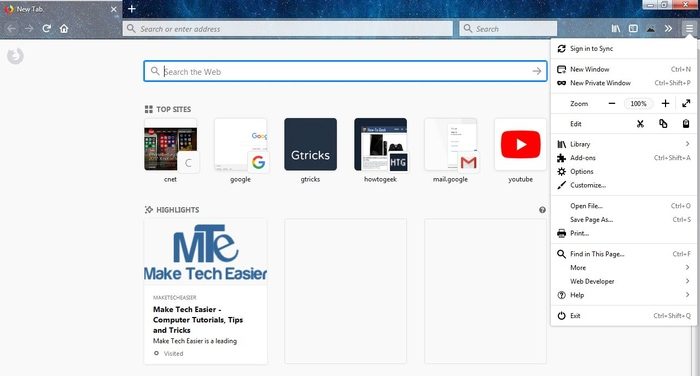The width and height of the screenshot is (700, 376).
Task: Choose Open File... entry
Action: coord(624,206)
